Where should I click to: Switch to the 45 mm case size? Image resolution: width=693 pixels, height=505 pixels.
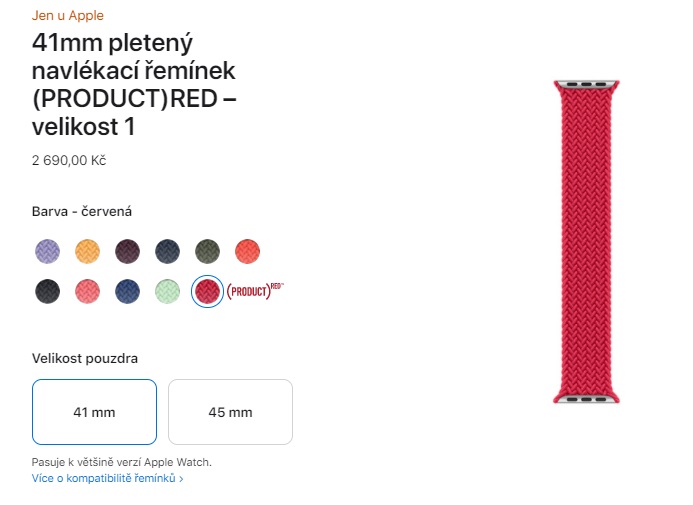click(x=230, y=412)
